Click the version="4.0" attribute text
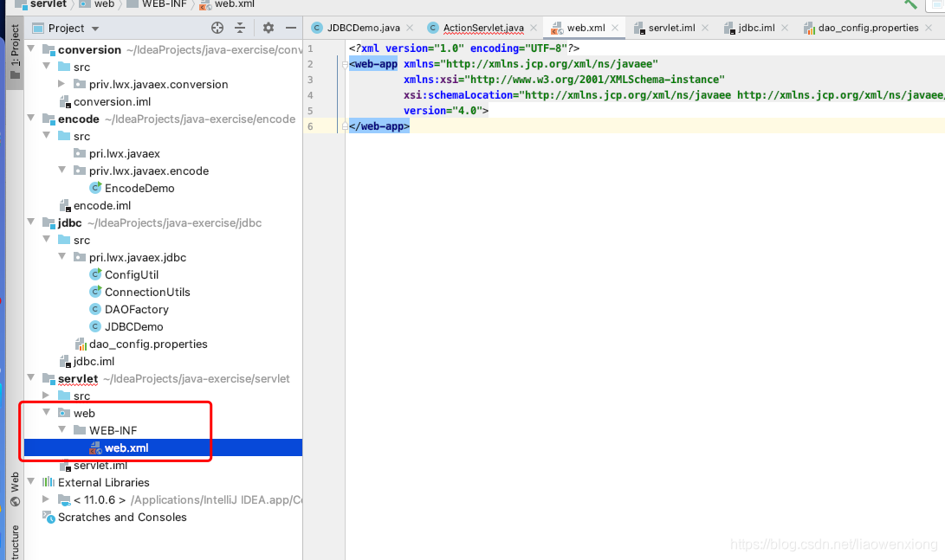 click(443, 111)
